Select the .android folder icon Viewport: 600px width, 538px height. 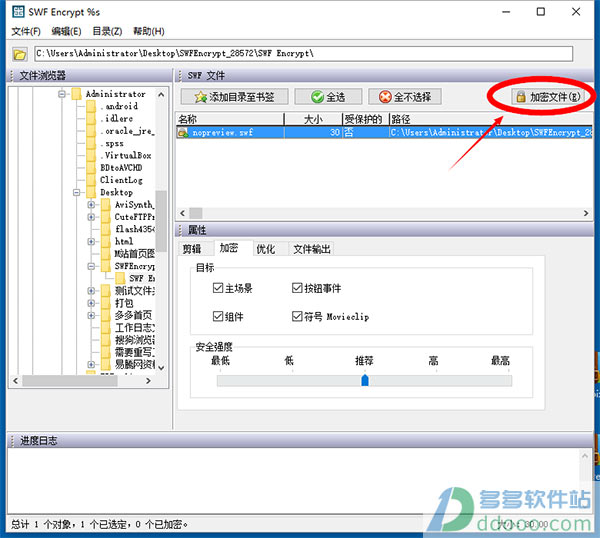[x=91, y=106]
